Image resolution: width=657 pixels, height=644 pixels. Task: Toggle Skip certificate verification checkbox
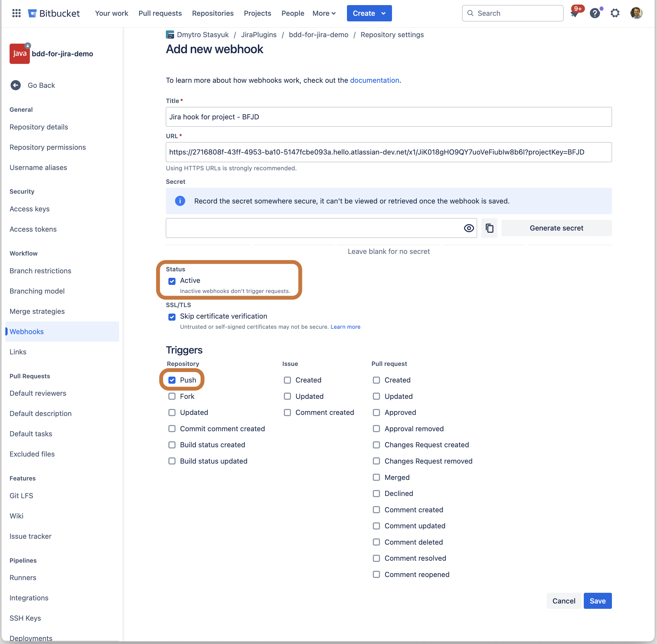click(x=172, y=317)
